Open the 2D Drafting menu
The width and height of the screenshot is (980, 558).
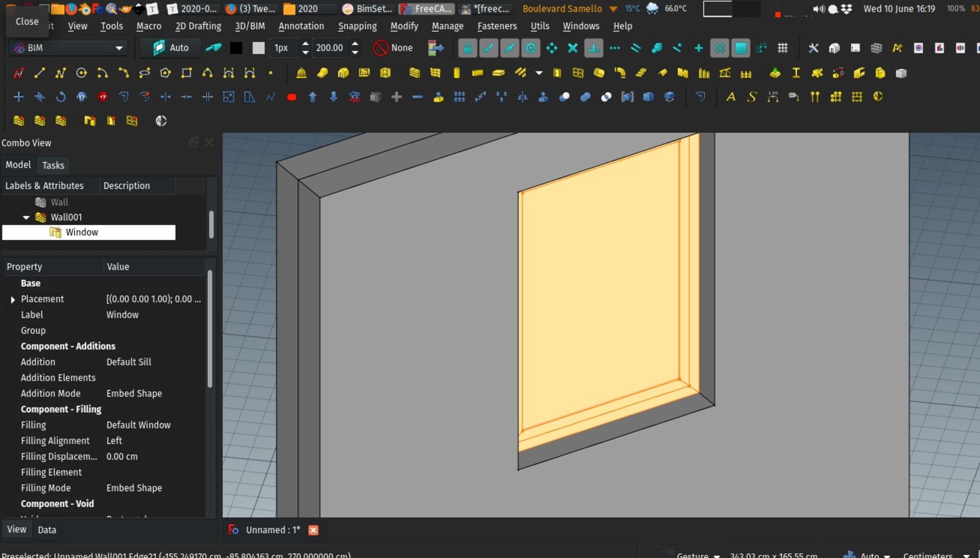tap(198, 26)
